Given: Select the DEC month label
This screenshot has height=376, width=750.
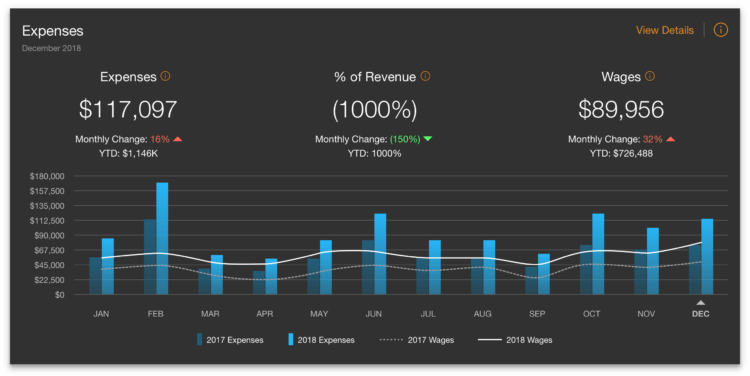Looking at the screenshot, I should click(700, 314).
